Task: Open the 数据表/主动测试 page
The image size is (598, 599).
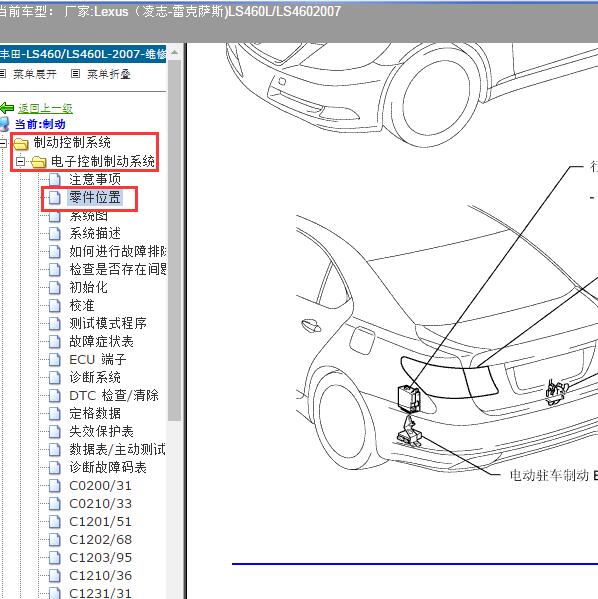Action: tap(118, 449)
